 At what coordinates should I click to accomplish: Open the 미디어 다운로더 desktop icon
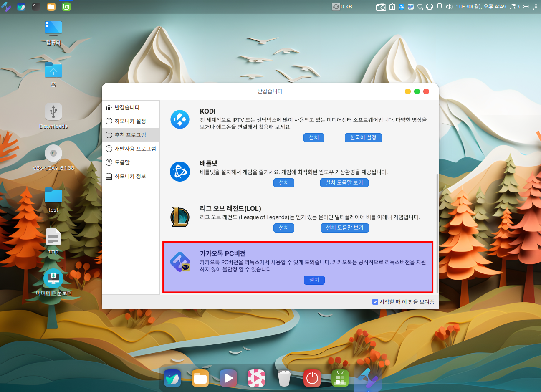click(x=53, y=279)
